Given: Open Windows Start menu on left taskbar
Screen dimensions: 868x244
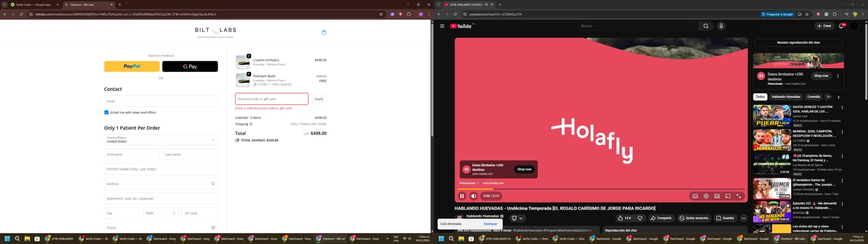Looking at the screenshot, I should 7,238.
